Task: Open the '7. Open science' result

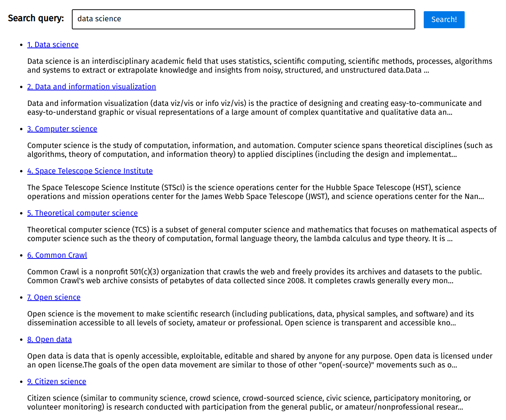Action: tap(54, 297)
